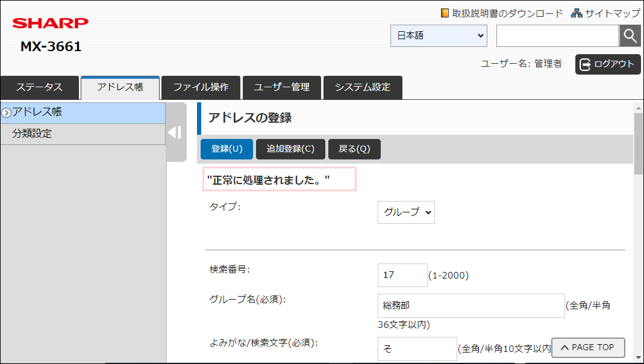The height and width of the screenshot is (364, 644).
Task: Open the システム設定 tab
Action: 363,87
